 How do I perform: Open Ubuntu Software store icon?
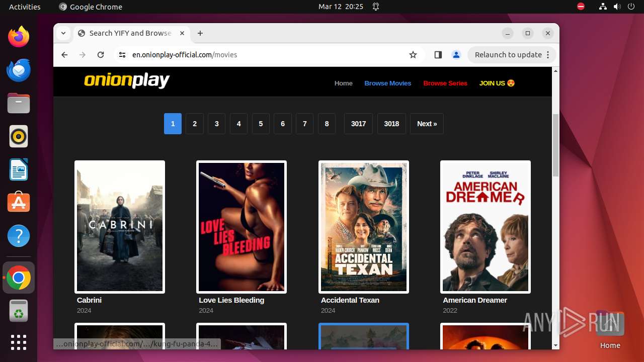[x=19, y=203]
